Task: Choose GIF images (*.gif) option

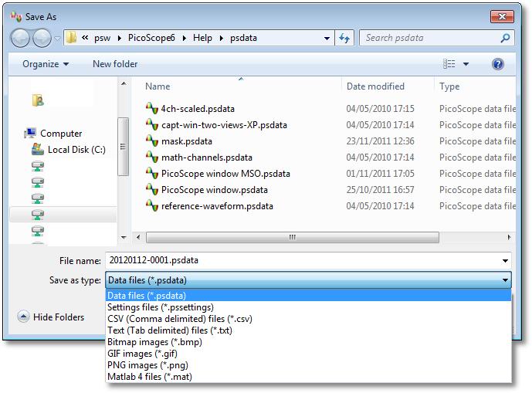Action: pyautogui.click(x=308, y=354)
